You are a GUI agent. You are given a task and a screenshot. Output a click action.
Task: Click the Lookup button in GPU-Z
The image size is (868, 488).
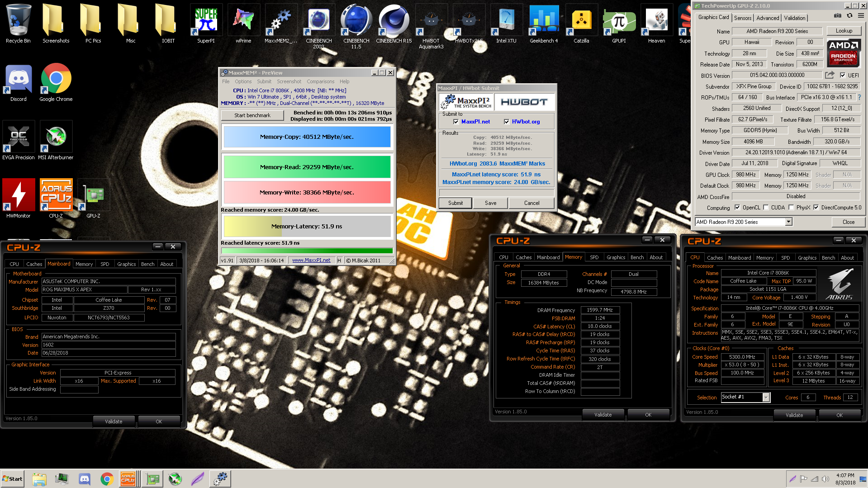click(844, 31)
